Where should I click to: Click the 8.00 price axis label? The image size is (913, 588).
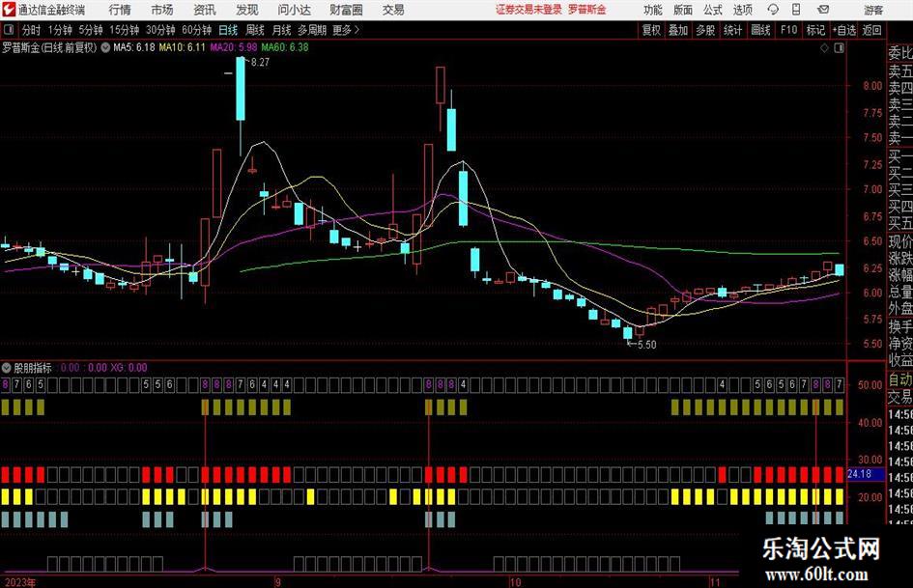click(872, 86)
